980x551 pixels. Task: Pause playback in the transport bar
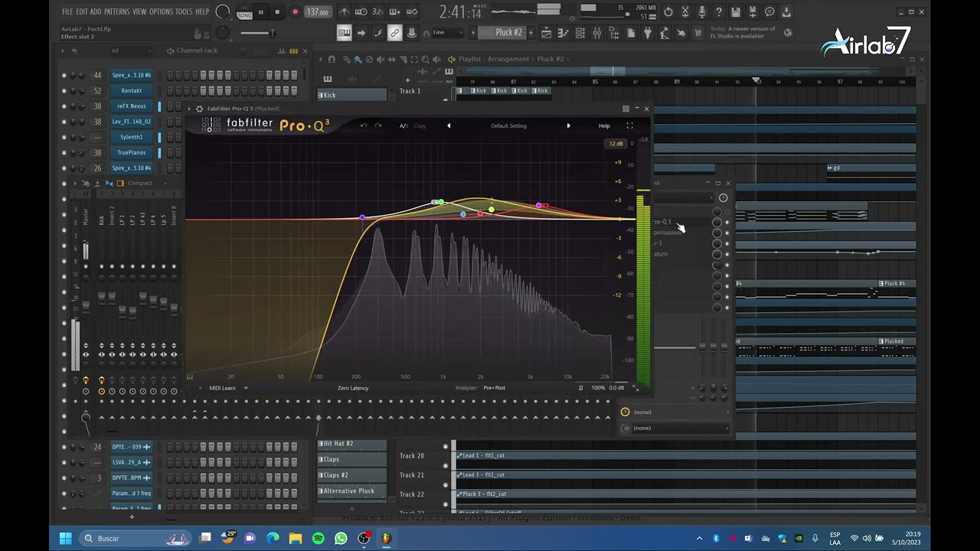click(260, 12)
